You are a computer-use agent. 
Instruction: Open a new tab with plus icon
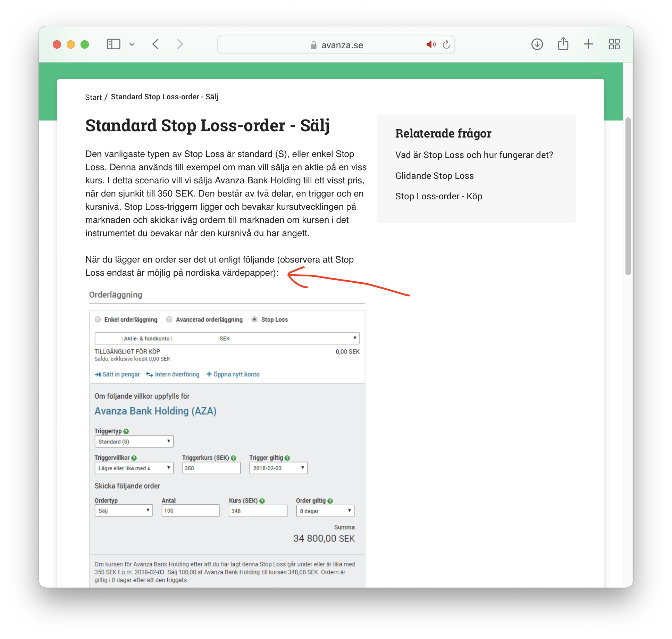(x=588, y=44)
